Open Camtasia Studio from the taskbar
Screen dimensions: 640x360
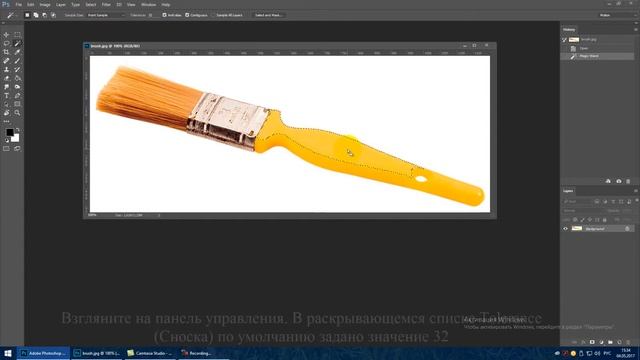point(151,353)
